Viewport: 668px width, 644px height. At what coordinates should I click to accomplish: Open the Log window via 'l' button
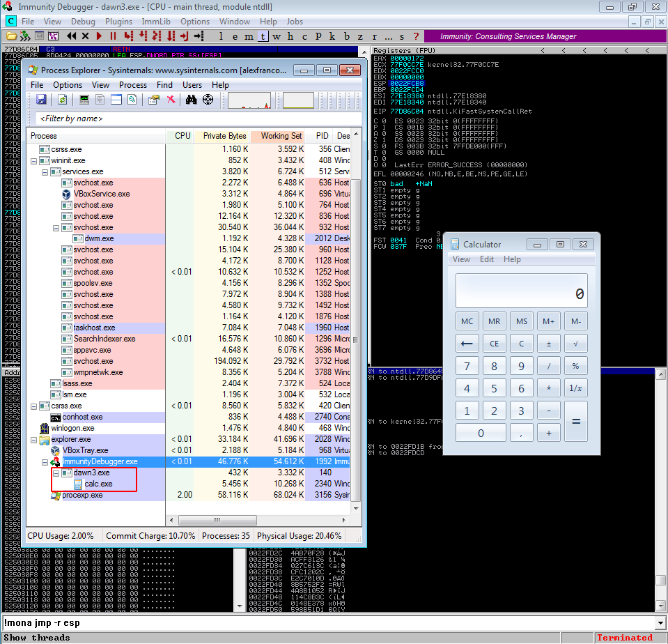tap(221, 36)
